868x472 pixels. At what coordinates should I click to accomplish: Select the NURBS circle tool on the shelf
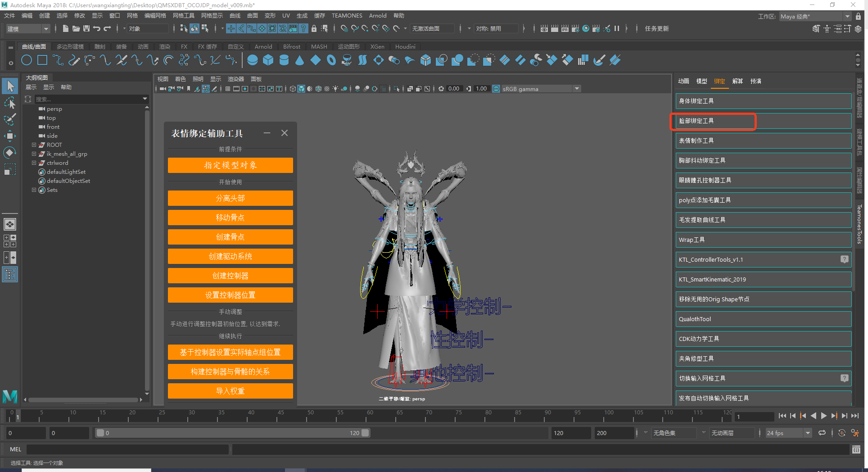click(x=27, y=60)
